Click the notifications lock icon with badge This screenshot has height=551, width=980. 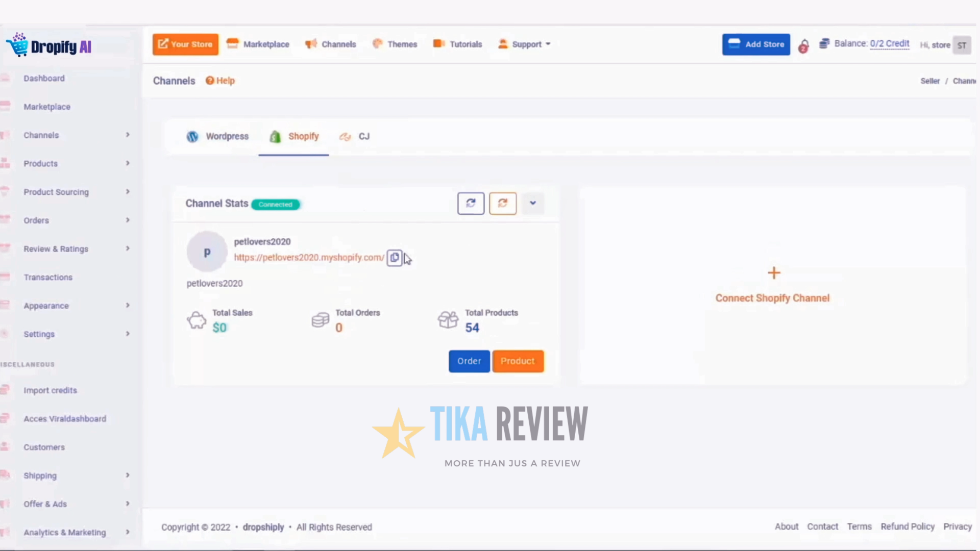[803, 46]
